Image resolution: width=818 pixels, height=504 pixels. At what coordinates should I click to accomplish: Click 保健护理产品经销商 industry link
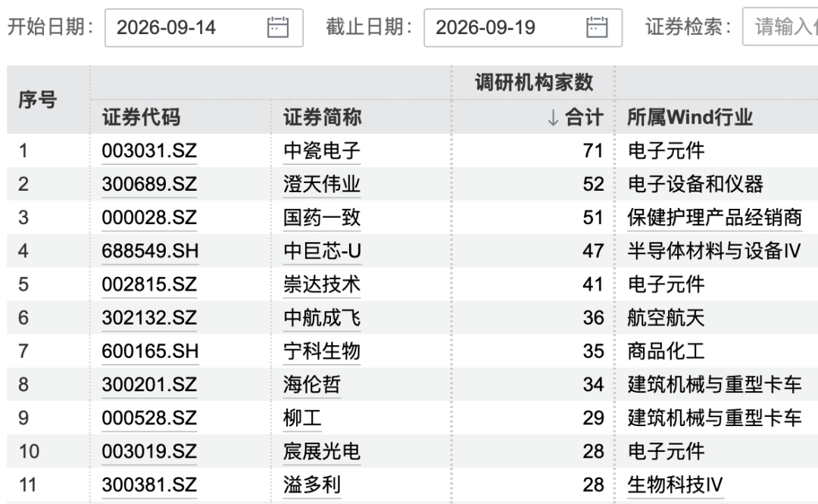coord(715,217)
